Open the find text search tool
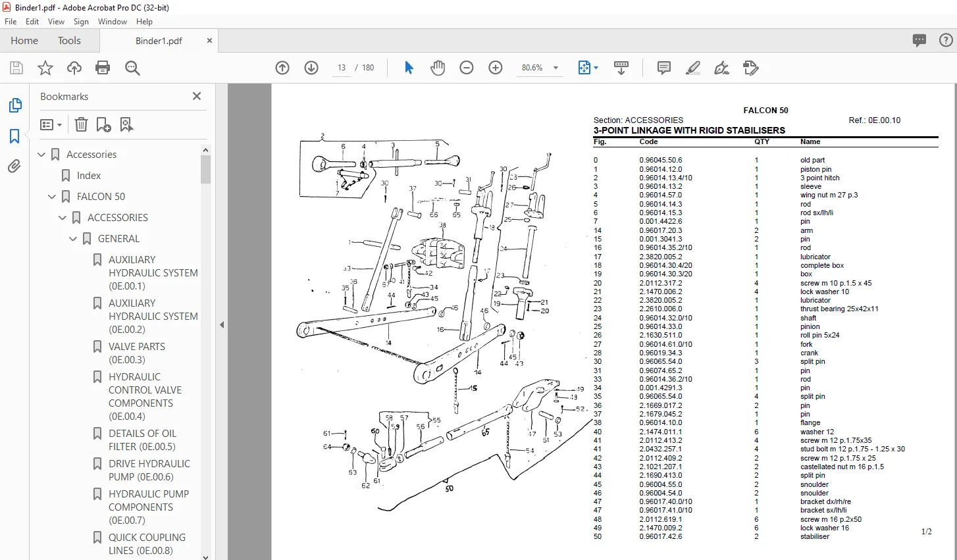Viewport: 957px width, 560px height. point(132,68)
